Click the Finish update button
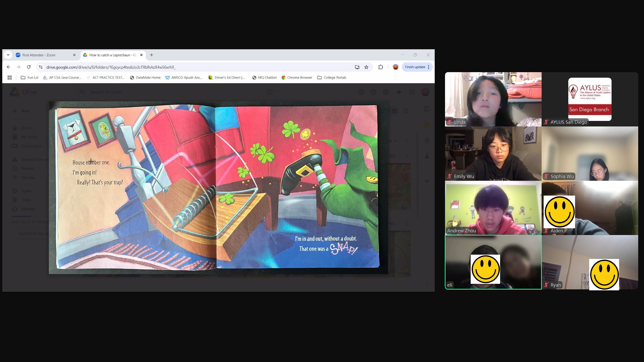 click(x=415, y=67)
